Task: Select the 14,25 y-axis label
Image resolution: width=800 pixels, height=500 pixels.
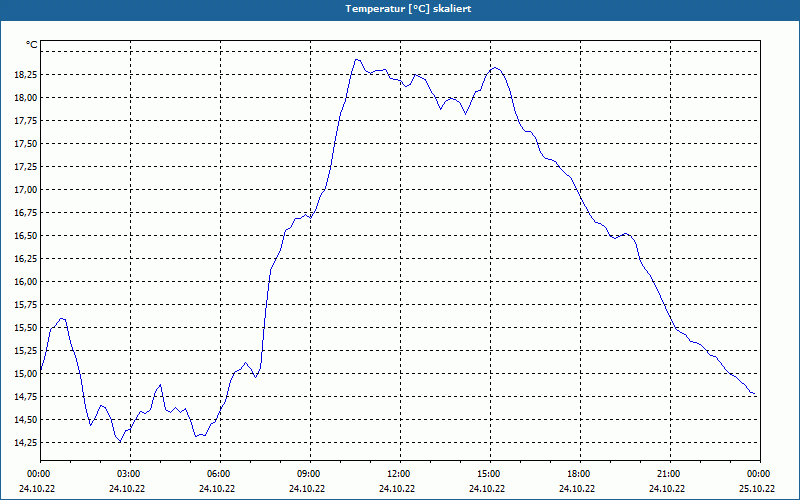Action: click(x=26, y=442)
